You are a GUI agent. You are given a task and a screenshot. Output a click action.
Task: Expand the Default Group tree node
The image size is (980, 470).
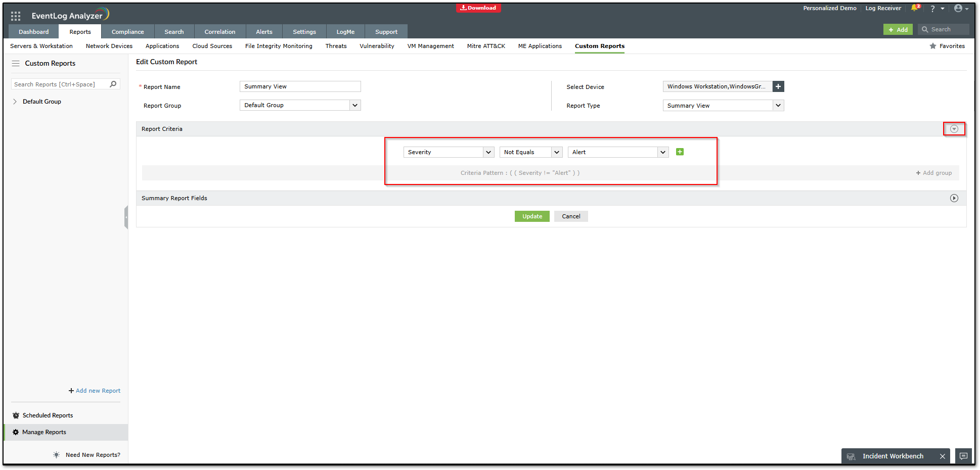(x=15, y=102)
